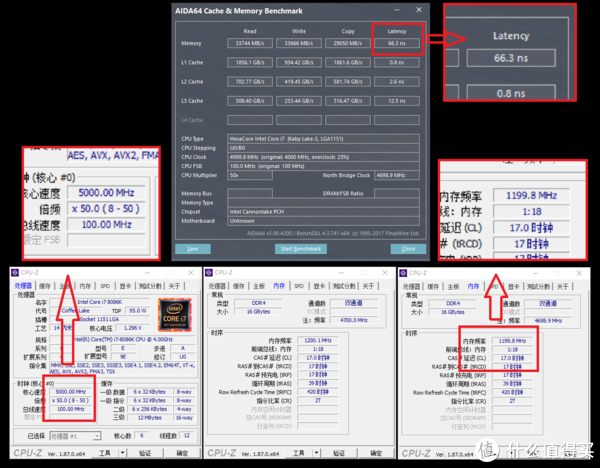This screenshot has height=468, width=600.
Task: Click 工具 button in the processor CPU-Z window
Action: pyautogui.click(x=105, y=453)
